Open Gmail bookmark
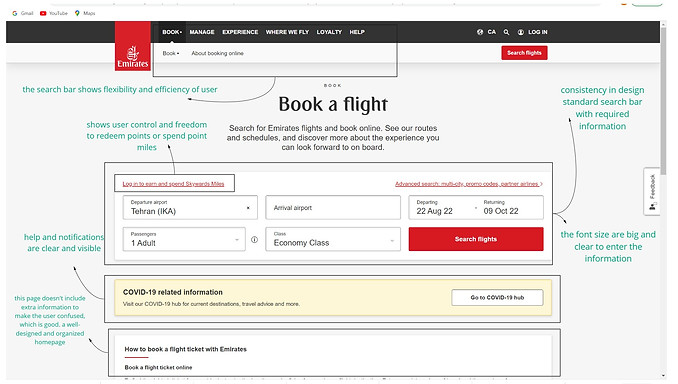This screenshot has width=678, height=384. (23, 13)
